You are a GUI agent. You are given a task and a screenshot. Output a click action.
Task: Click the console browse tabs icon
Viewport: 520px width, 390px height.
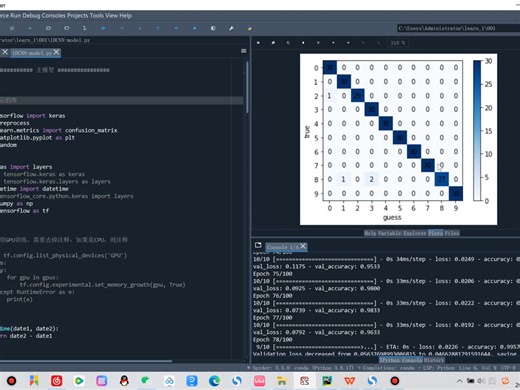point(258,245)
